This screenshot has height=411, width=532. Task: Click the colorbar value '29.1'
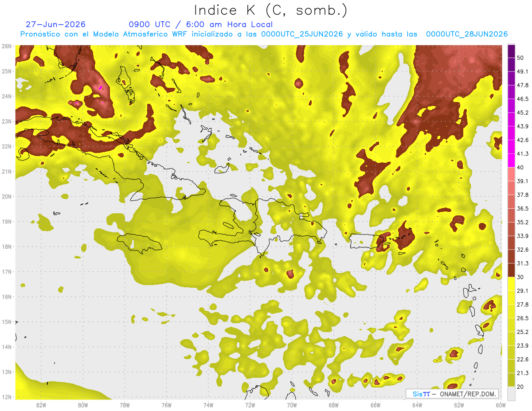[x=522, y=291]
